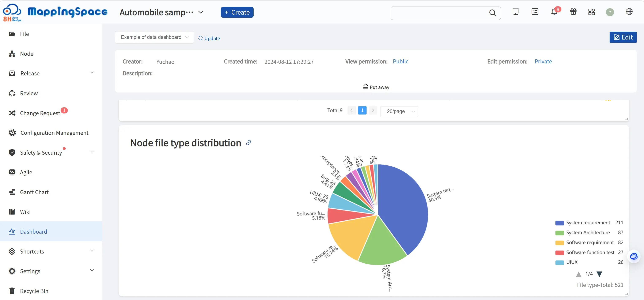
Task: Open the Gantt Chart menu item
Action: 51,192
